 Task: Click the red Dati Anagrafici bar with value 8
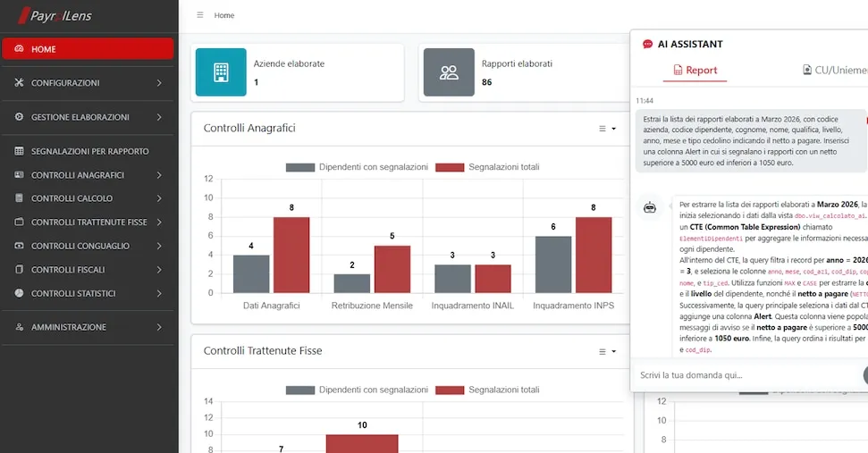click(x=291, y=255)
